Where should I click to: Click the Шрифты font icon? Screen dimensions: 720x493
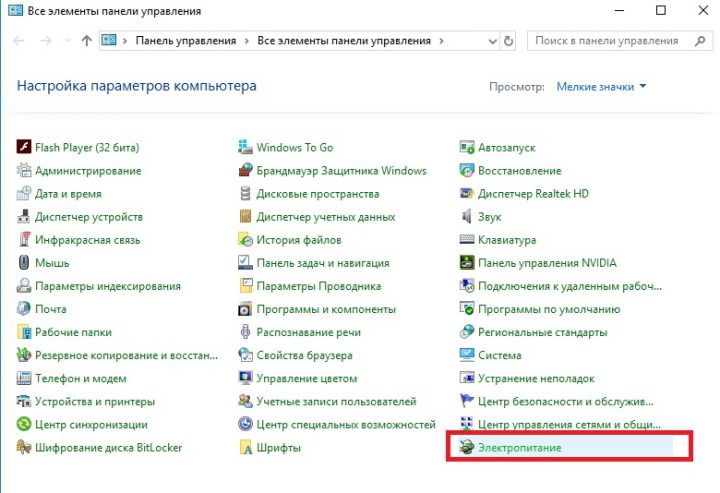(246, 447)
